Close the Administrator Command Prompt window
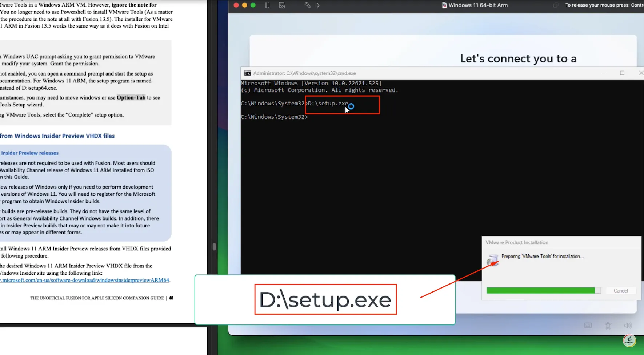This screenshot has width=644, height=355. (641, 73)
